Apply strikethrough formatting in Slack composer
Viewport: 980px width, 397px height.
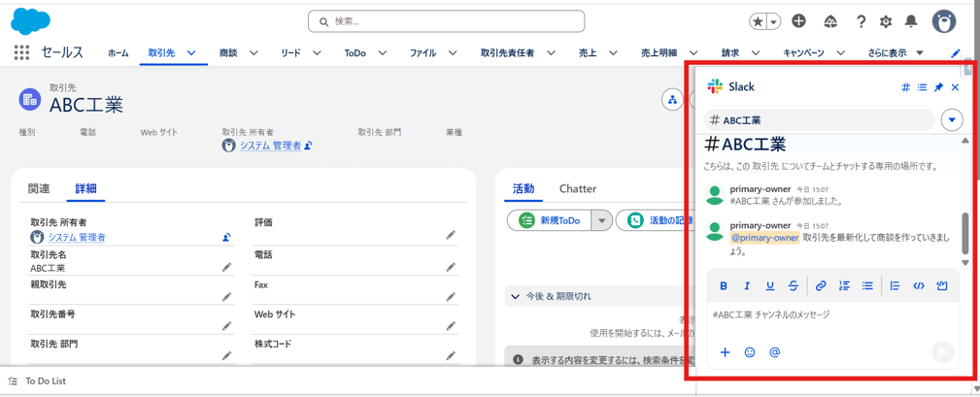[x=794, y=286]
